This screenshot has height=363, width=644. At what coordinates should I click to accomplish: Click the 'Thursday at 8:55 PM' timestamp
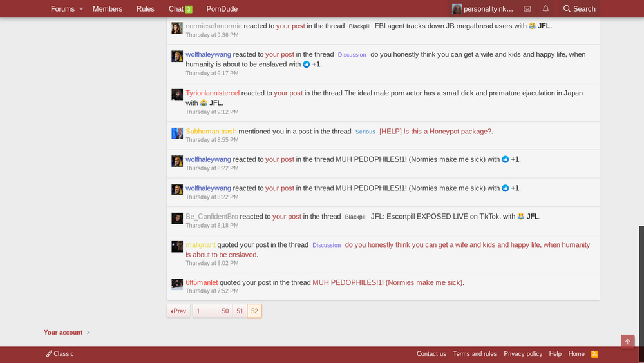(x=212, y=140)
